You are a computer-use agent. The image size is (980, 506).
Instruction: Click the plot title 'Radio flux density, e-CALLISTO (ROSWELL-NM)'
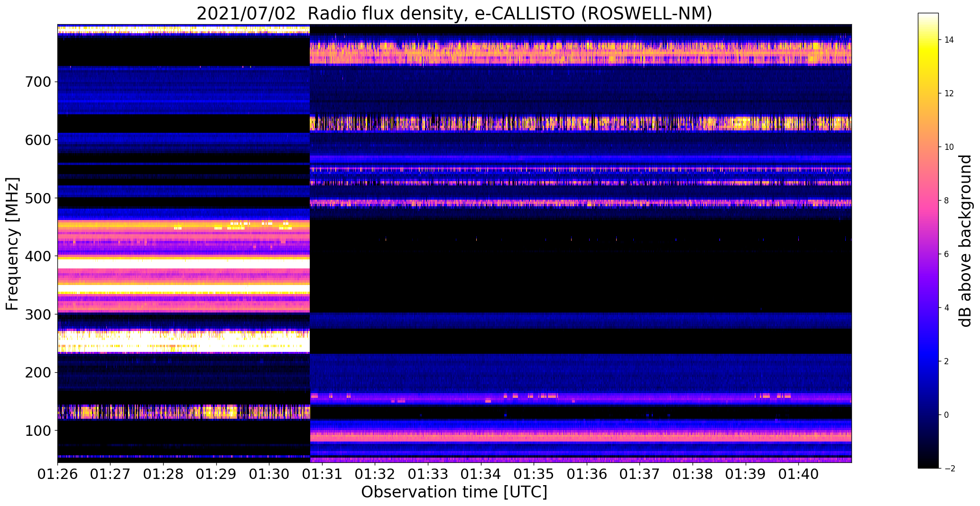pos(510,13)
